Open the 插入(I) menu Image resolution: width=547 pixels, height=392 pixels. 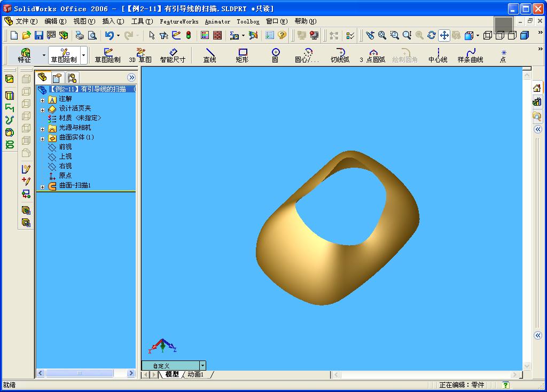pos(113,21)
